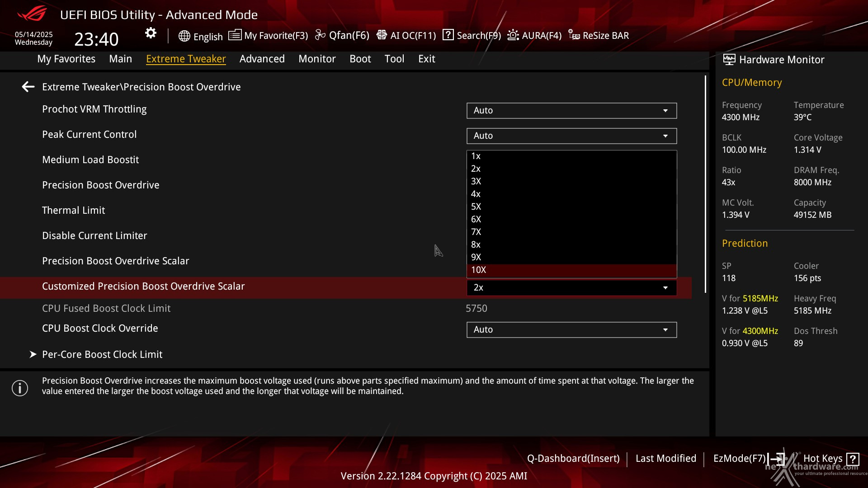Switch to Monitor tab

[317, 59]
